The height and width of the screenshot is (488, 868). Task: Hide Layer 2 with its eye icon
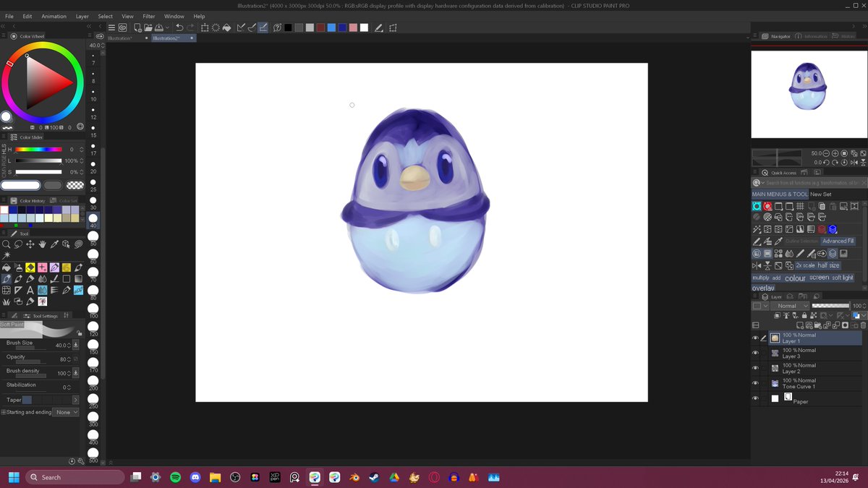[x=755, y=369]
